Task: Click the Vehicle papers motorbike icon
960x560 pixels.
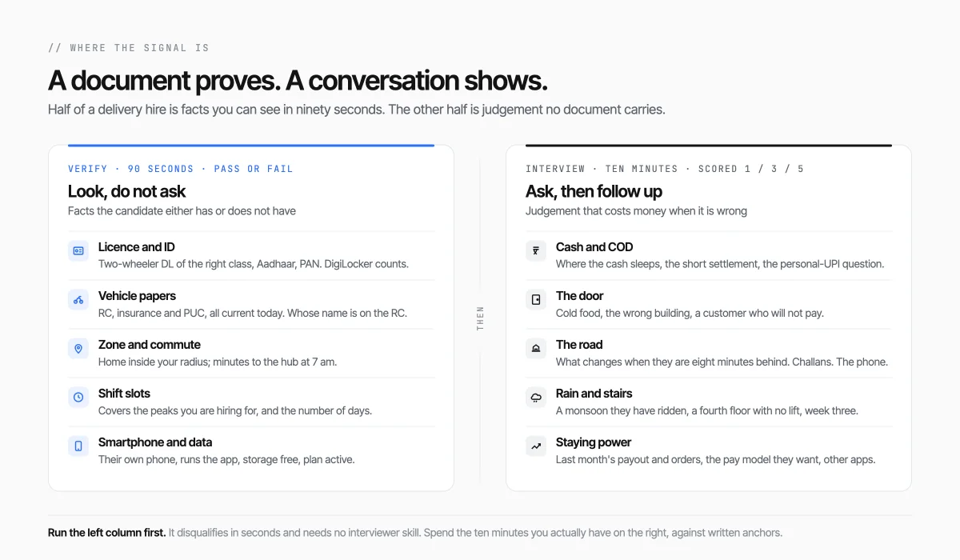Action: tap(78, 300)
